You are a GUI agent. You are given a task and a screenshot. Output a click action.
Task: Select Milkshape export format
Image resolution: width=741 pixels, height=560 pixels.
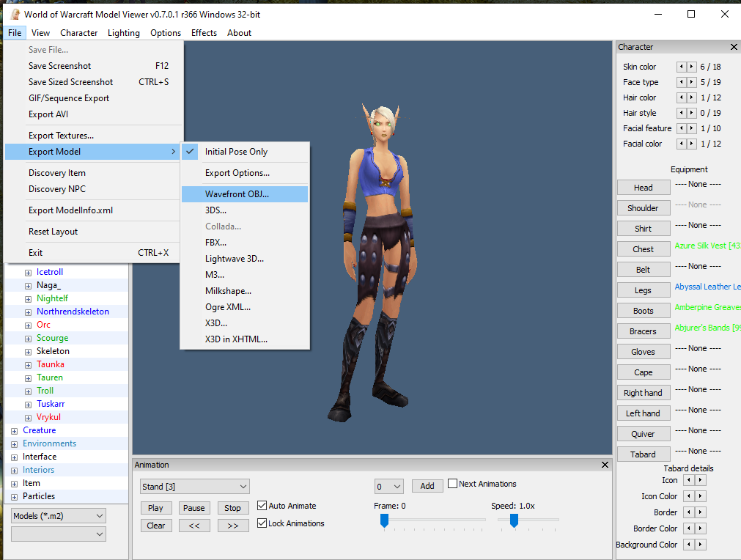pyautogui.click(x=245, y=291)
